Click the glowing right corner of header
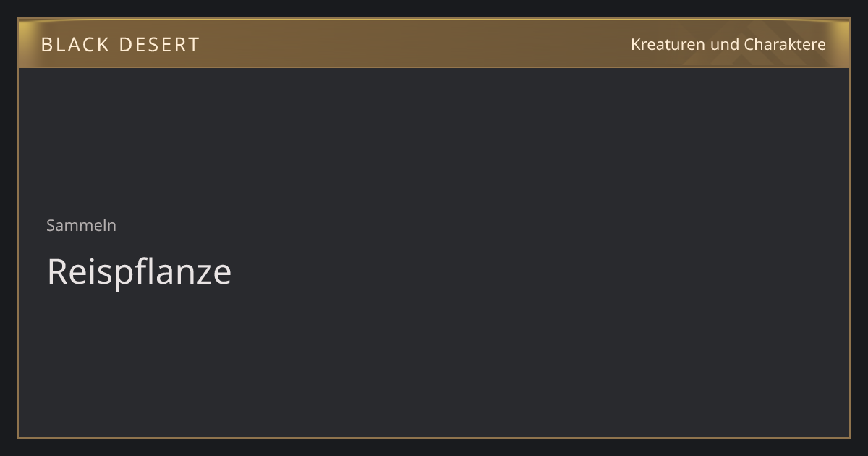The height and width of the screenshot is (456, 868). pyautogui.click(x=839, y=33)
